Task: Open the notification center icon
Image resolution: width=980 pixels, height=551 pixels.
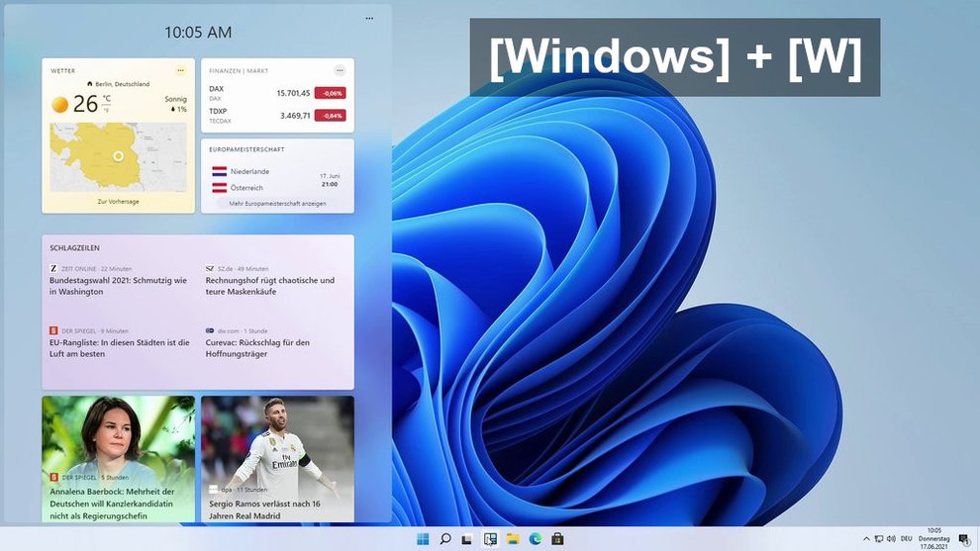Action: [965, 540]
